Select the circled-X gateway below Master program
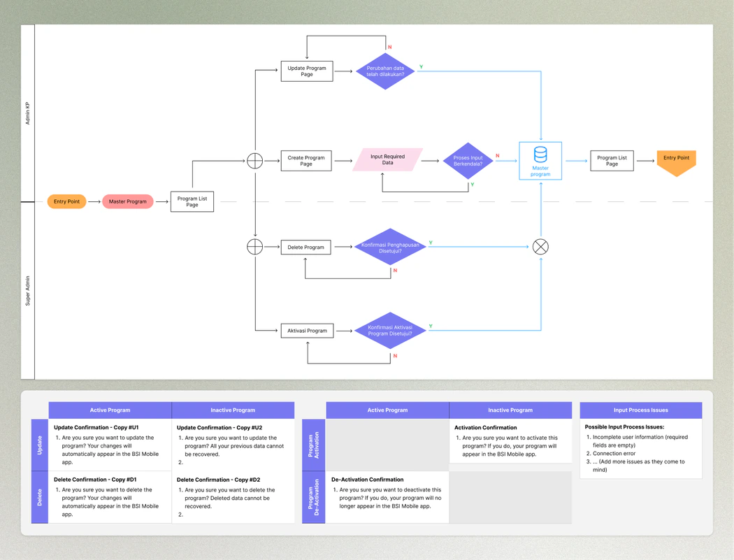 (x=540, y=247)
